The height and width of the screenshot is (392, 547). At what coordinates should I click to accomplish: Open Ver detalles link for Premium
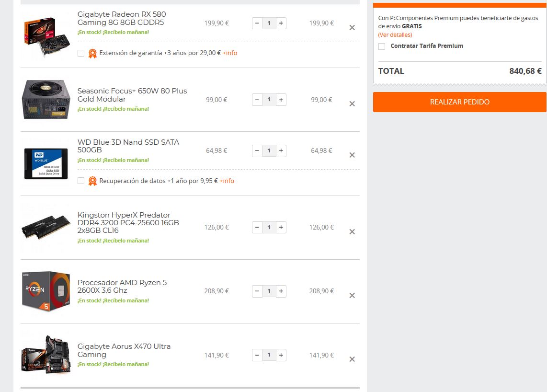(x=395, y=35)
